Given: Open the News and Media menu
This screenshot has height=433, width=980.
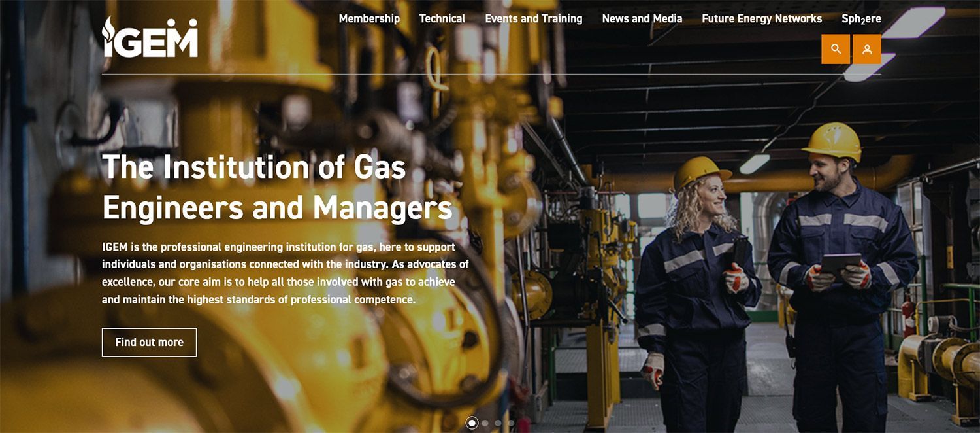Looking at the screenshot, I should tap(642, 18).
